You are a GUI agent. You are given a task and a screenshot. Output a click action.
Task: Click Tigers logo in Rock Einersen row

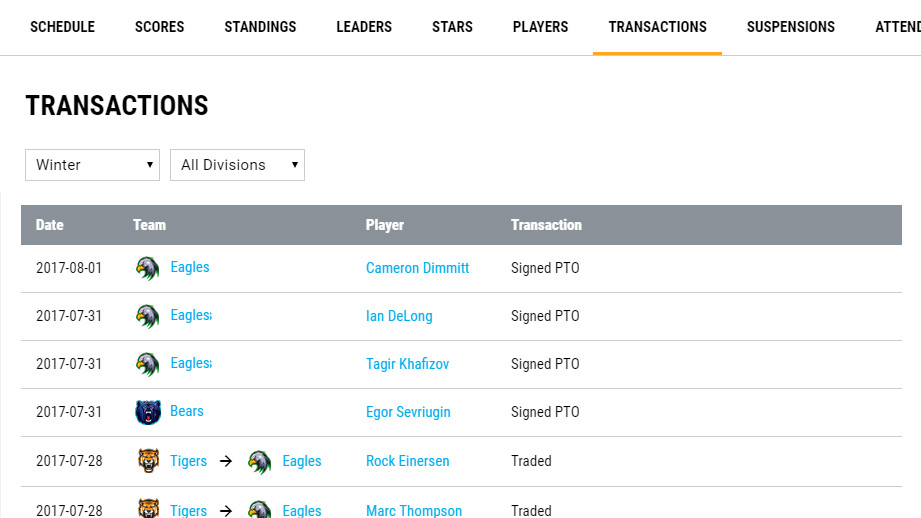pos(149,461)
